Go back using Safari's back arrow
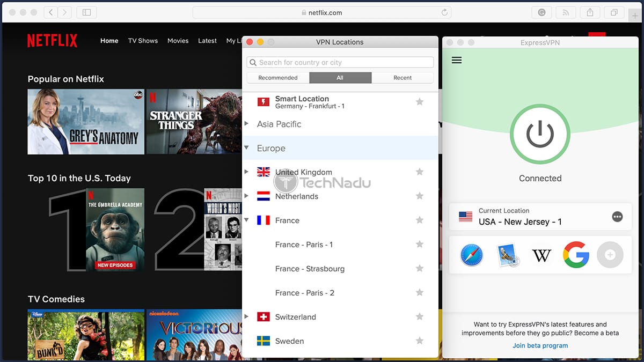644x362 pixels. click(51, 12)
